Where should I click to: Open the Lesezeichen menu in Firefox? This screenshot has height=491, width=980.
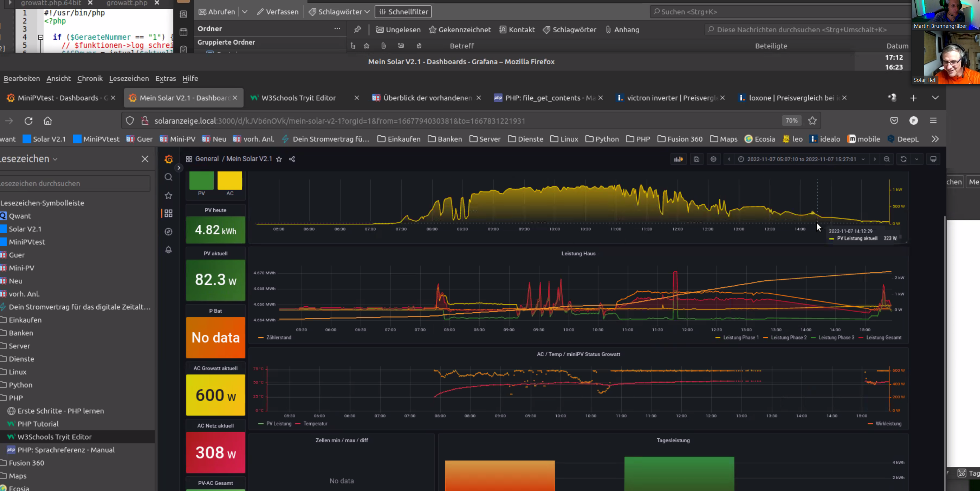point(129,78)
